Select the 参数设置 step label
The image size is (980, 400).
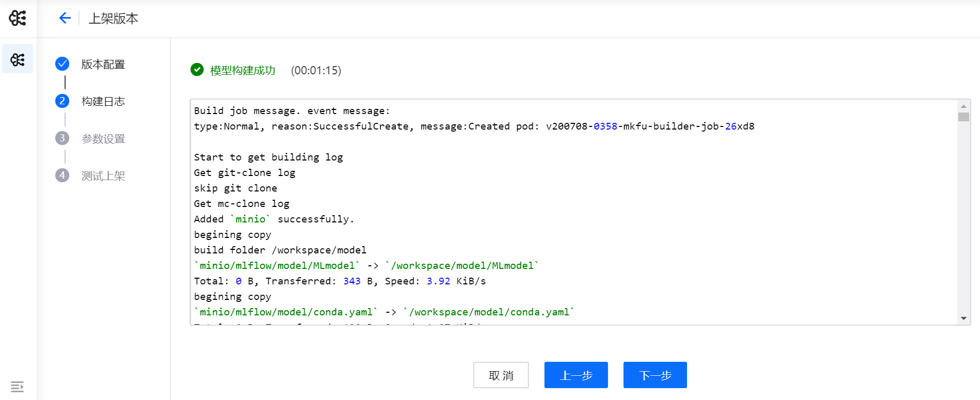tap(103, 139)
